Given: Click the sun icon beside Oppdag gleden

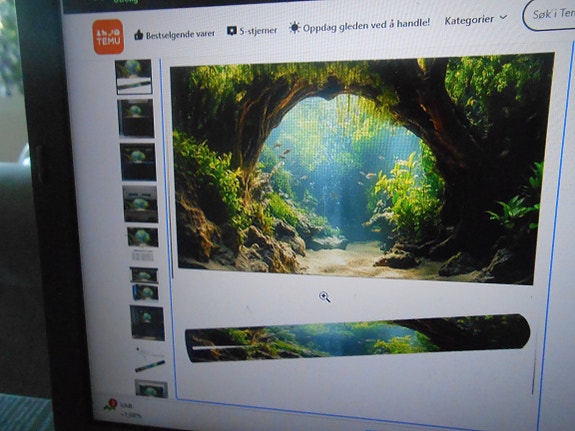Looking at the screenshot, I should click(x=294, y=28).
